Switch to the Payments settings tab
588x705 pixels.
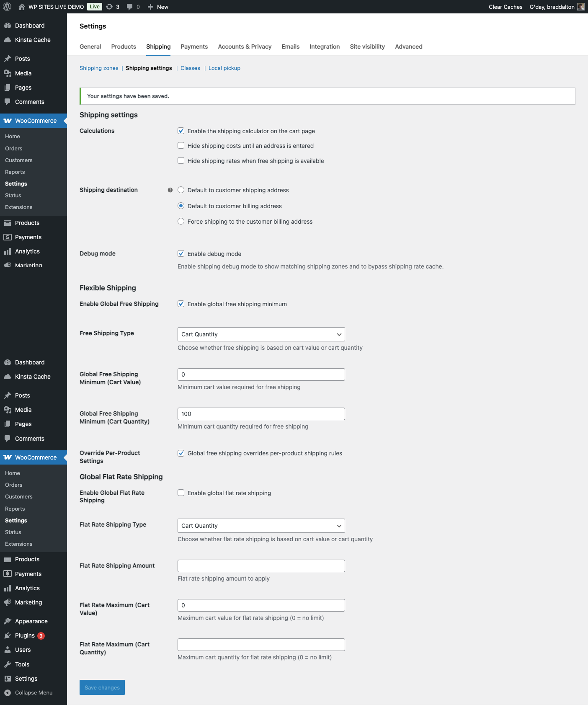(x=194, y=46)
